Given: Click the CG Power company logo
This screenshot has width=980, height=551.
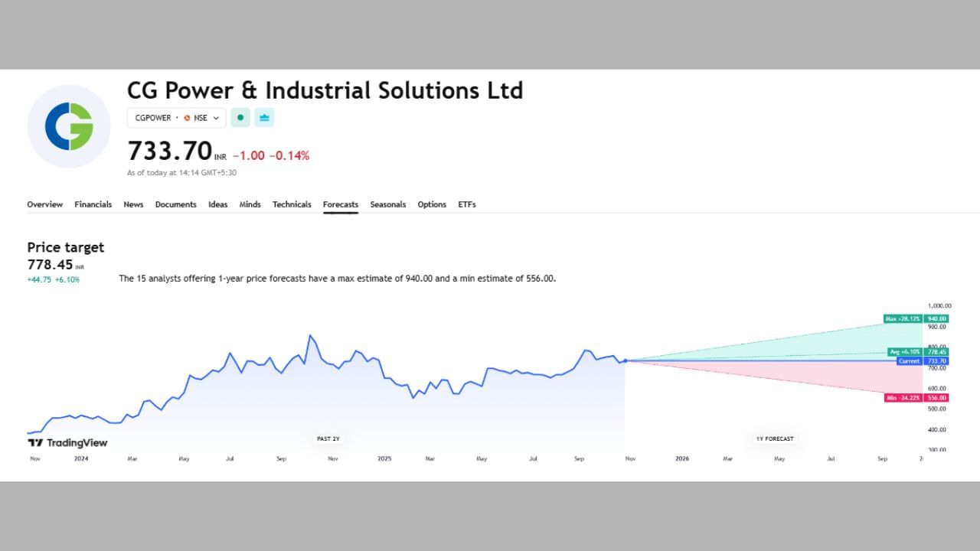Looking at the screenshot, I should 69,126.
